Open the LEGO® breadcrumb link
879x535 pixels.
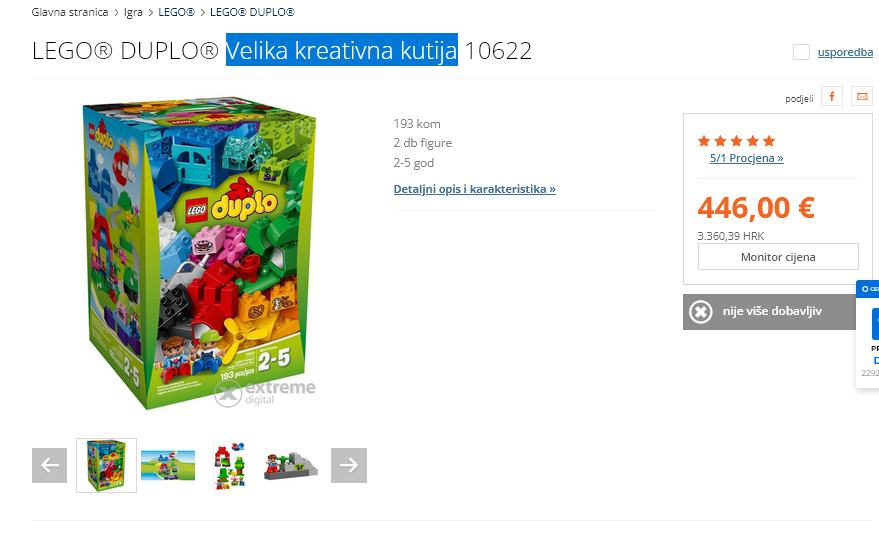click(176, 12)
